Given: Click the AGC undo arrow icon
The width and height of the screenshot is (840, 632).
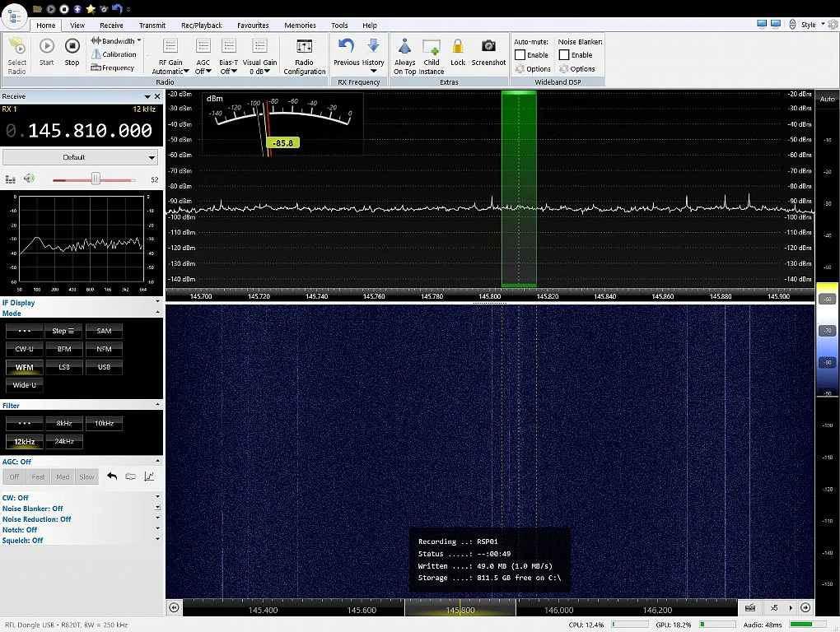Looking at the screenshot, I should [x=111, y=476].
